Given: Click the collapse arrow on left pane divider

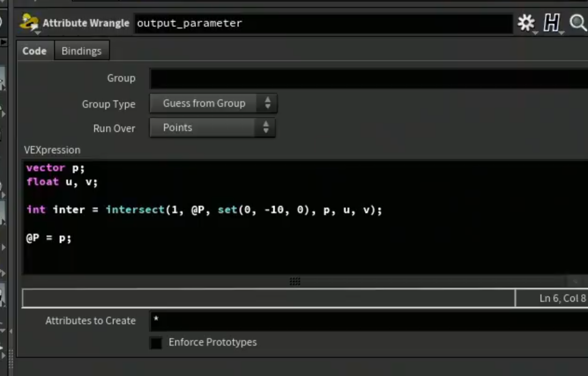Looking at the screenshot, I should point(11,331).
